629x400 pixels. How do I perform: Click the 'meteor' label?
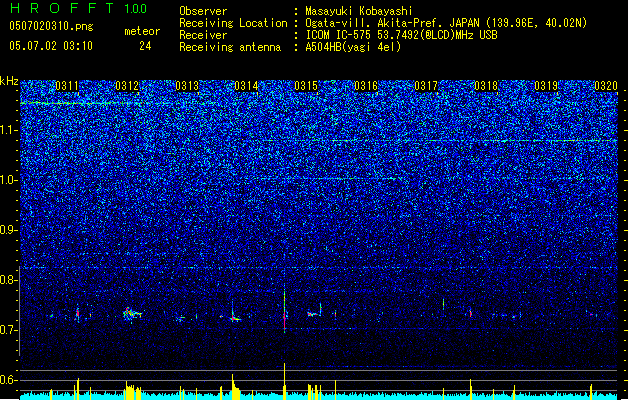[142, 31]
